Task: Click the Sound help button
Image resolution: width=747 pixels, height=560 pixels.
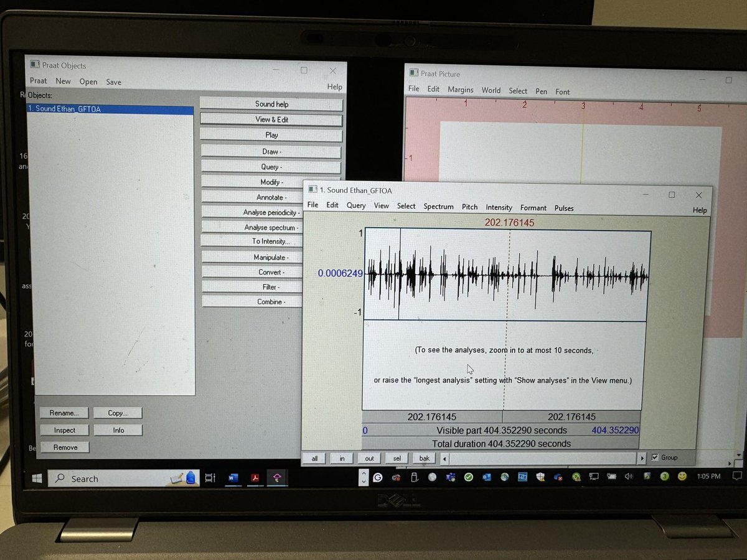Action: pyautogui.click(x=271, y=104)
